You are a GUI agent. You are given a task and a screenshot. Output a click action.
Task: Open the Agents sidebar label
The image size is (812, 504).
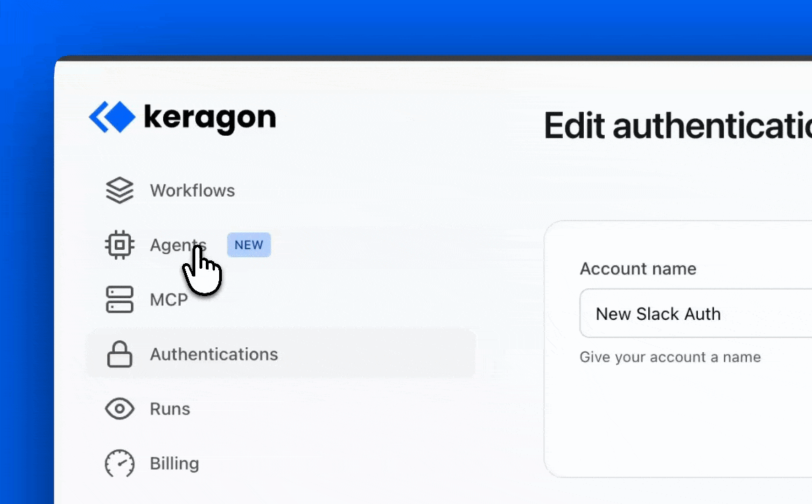[178, 245]
